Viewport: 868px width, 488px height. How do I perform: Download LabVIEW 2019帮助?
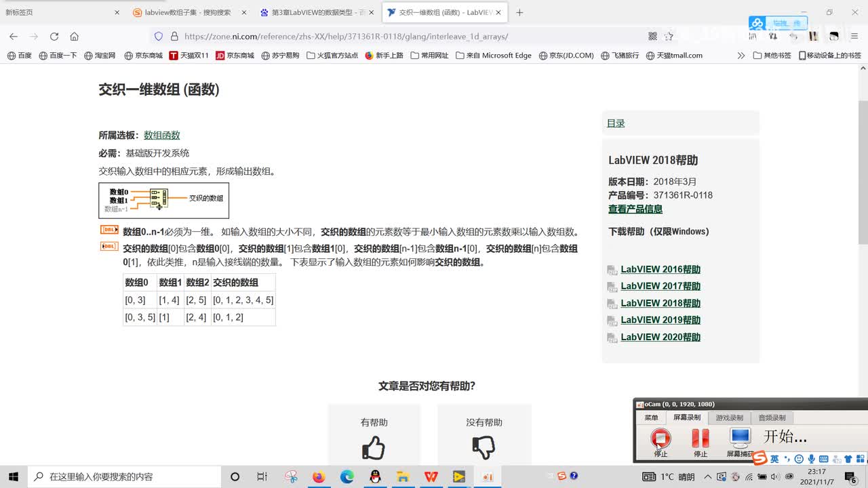click(x=660, y=320)
